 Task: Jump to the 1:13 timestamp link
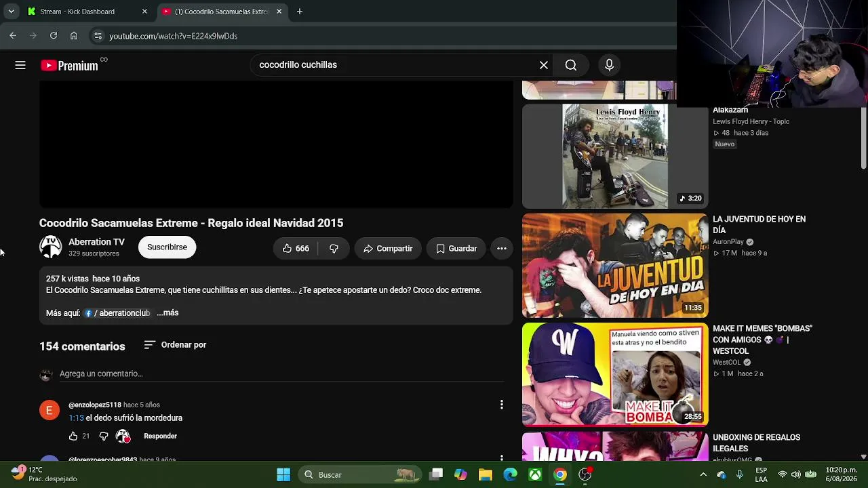(76, 418)
